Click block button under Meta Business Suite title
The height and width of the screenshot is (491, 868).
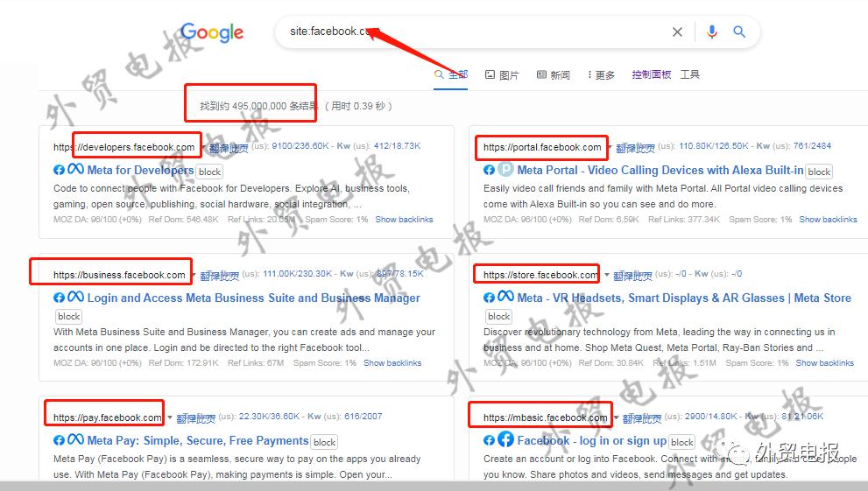pos(68,316)
